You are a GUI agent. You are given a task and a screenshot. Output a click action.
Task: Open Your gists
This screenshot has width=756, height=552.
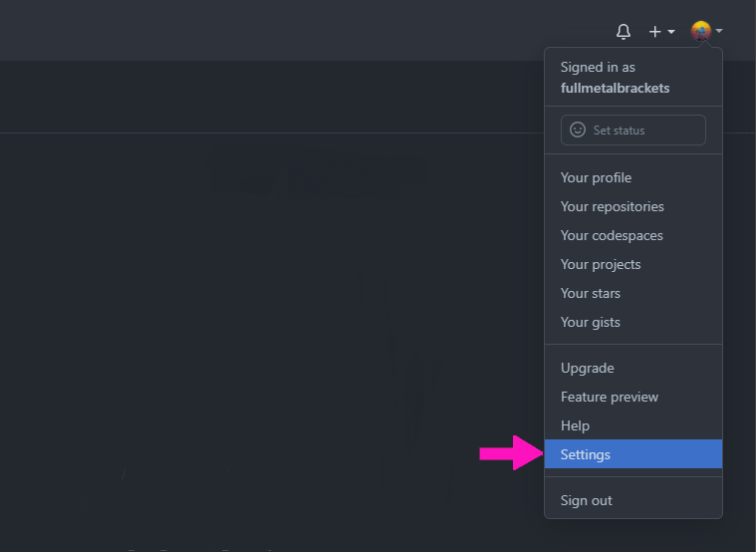coord(633,322)
